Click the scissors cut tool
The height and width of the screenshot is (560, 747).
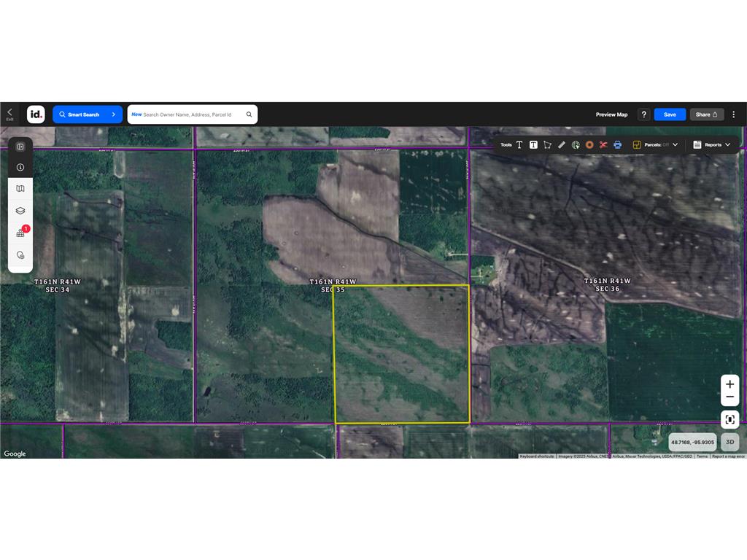(x=603, y=144)
